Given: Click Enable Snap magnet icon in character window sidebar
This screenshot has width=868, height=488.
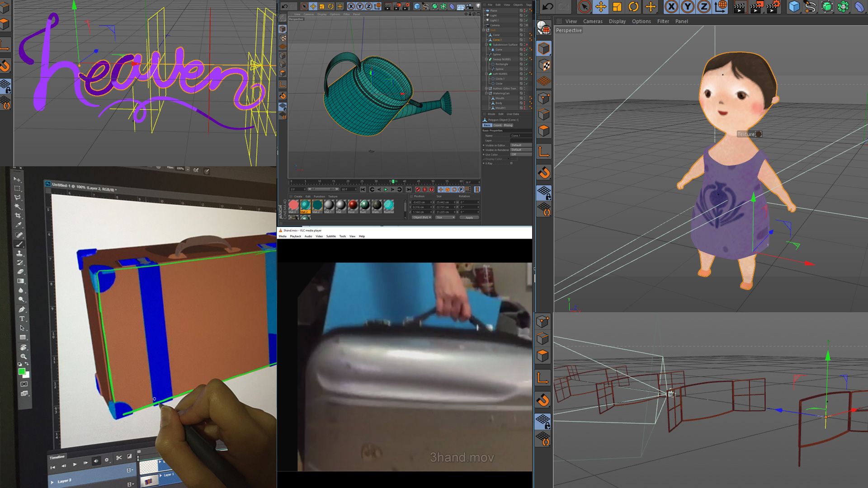Looking at the screenshot, I should click(x=544, y=172).
